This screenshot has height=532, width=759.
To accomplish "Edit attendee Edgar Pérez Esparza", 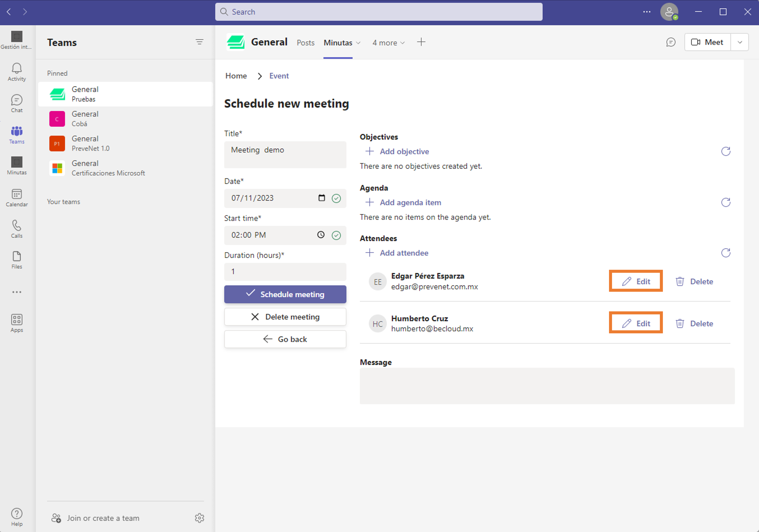I will click(x=636, y=282).
